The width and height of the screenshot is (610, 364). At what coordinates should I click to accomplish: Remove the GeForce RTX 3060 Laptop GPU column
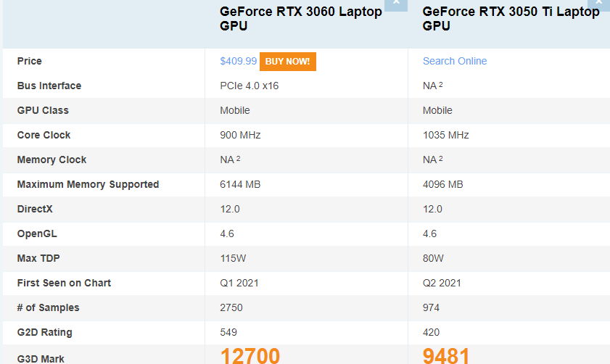[x=395, y=4]
